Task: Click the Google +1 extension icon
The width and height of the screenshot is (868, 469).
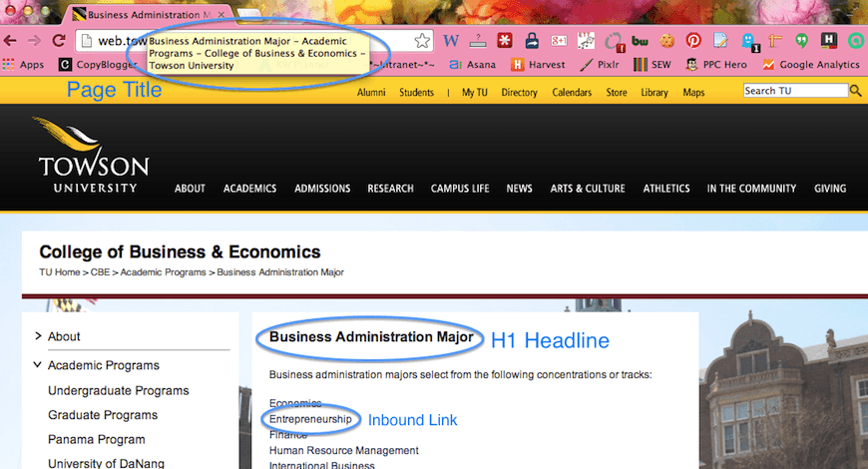Action: (559, 41)
